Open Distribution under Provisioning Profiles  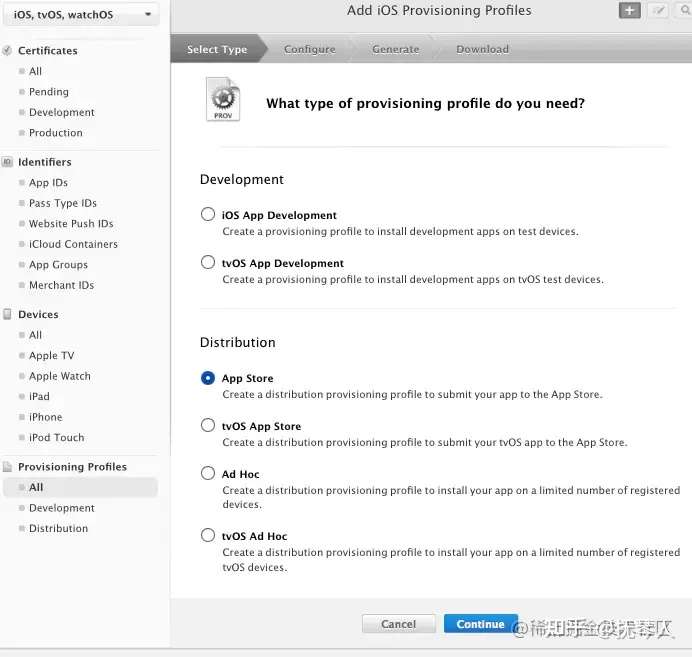(x=58, y=528)
